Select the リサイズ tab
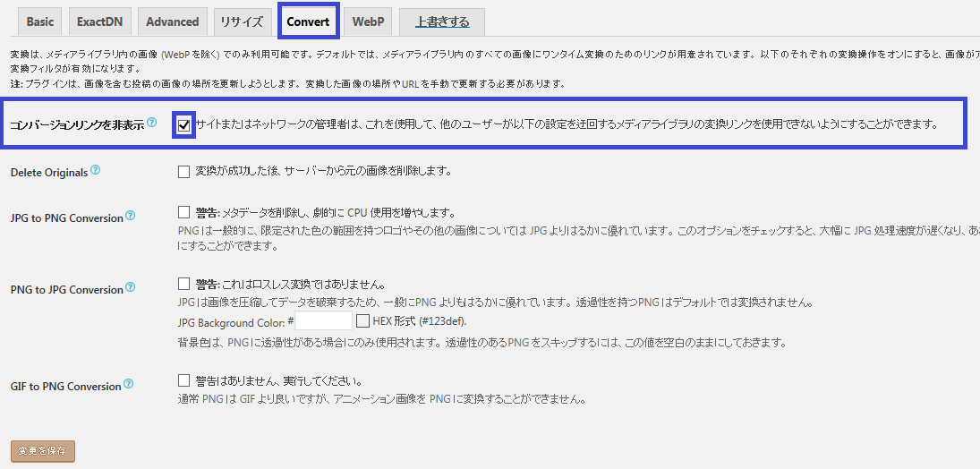The image size is (980, 469). 242,21
